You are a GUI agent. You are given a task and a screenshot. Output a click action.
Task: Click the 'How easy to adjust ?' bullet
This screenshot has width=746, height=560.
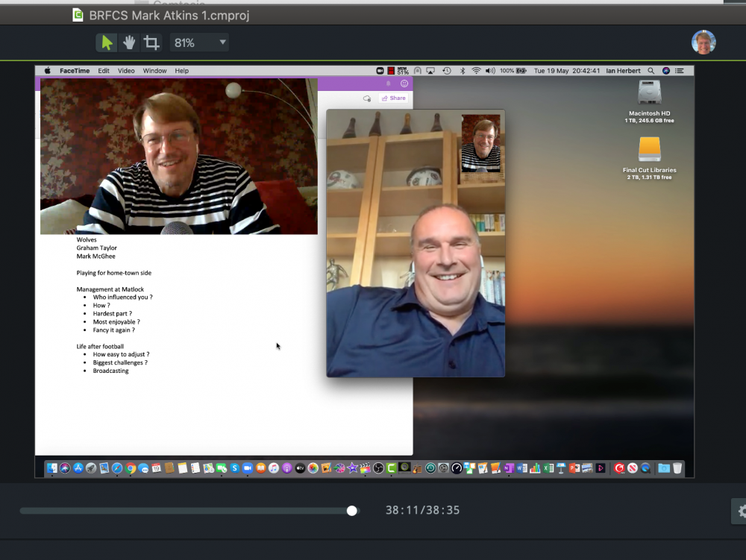(121, 354)
